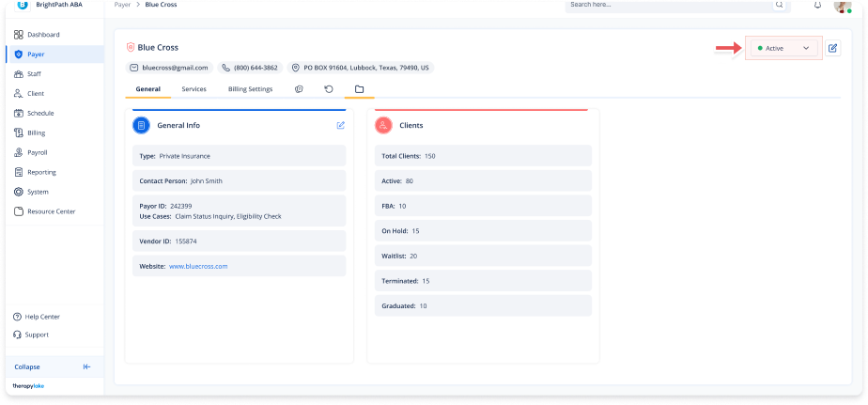Open the history icon tab
Screen dimensions: 868x405
(329, 89)
